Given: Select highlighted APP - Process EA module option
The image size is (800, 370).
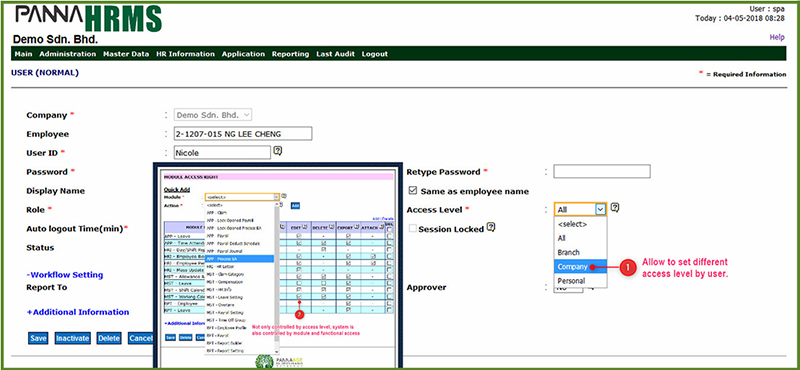Looking at the screenshot, I should (x=240, y=259).
